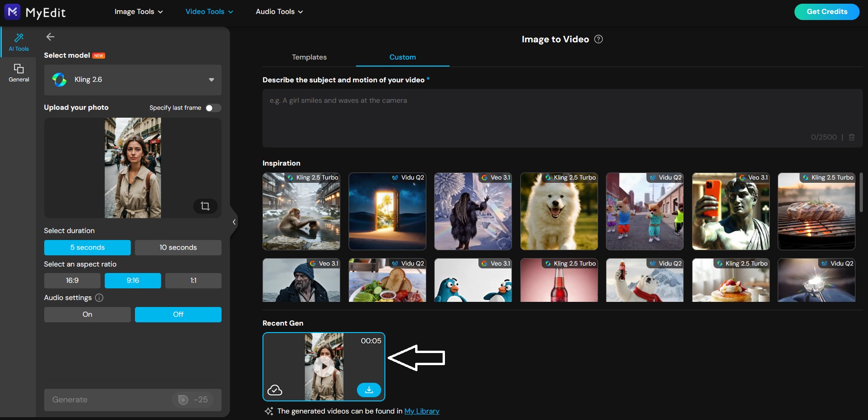
Task: Turn audio On
Action: pyautogui.click(x=87, y=314)
